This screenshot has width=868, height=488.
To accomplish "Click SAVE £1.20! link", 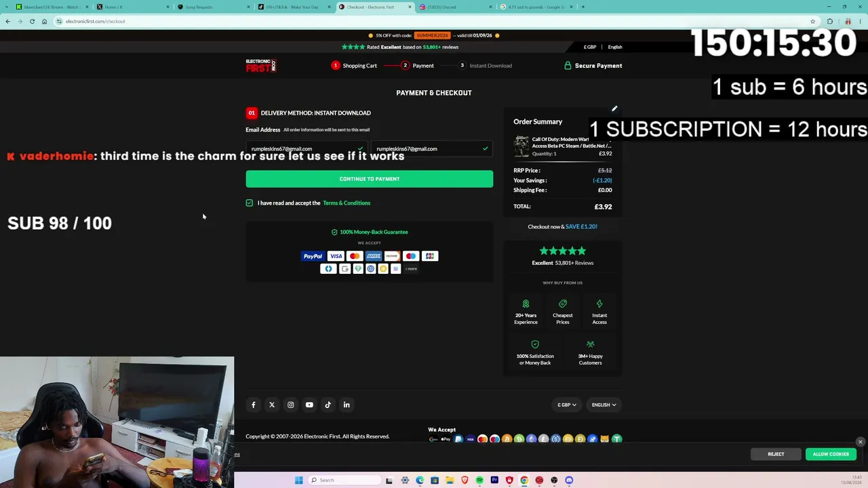I will pos(581,226).
